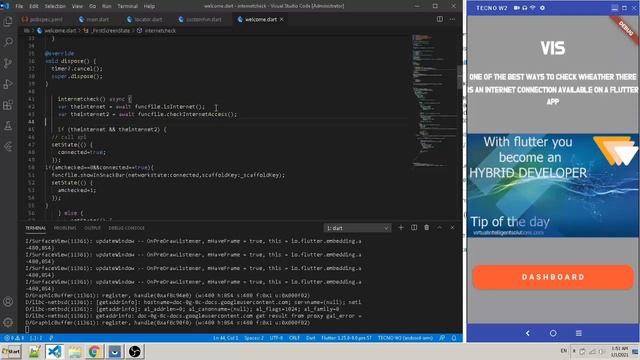Open the Accounts menu in the activity bar
This screenshot has height=360, width=640.
click(8, 302)
